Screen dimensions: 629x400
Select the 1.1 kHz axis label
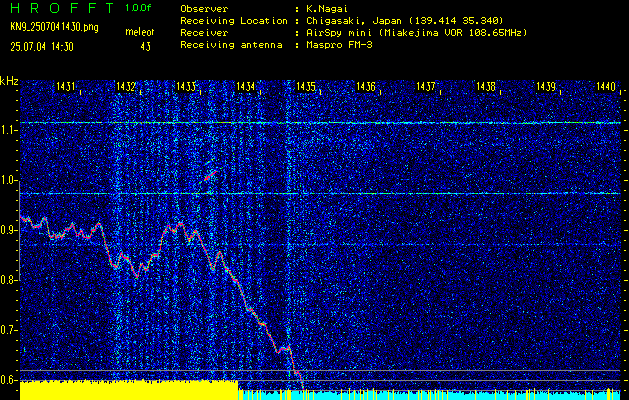pyautogui.click(x=9, y=130)
